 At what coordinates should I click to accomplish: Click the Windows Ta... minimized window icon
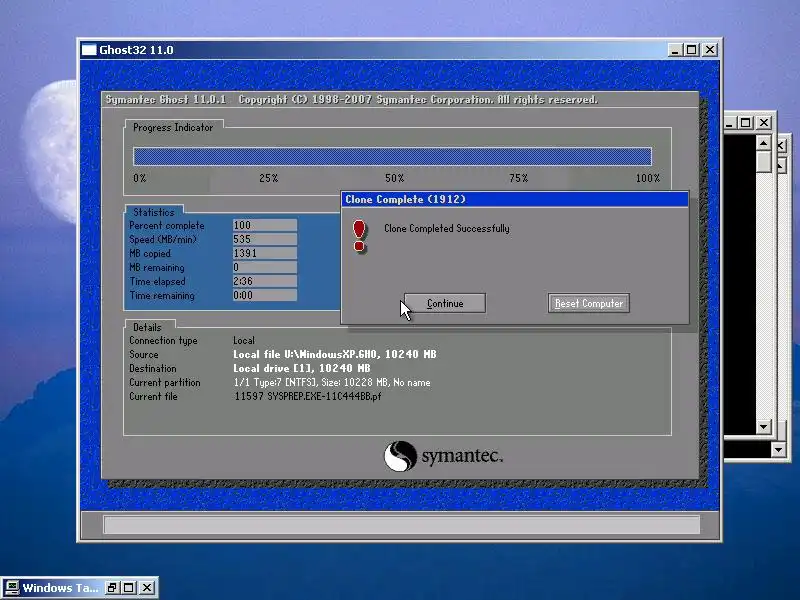tap(11, 588)
